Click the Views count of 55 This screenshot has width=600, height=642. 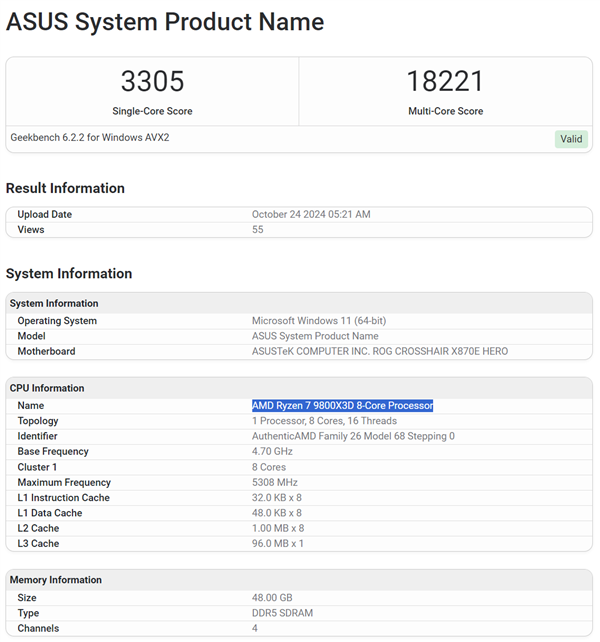pyautogui.click(x=258, y=229)
